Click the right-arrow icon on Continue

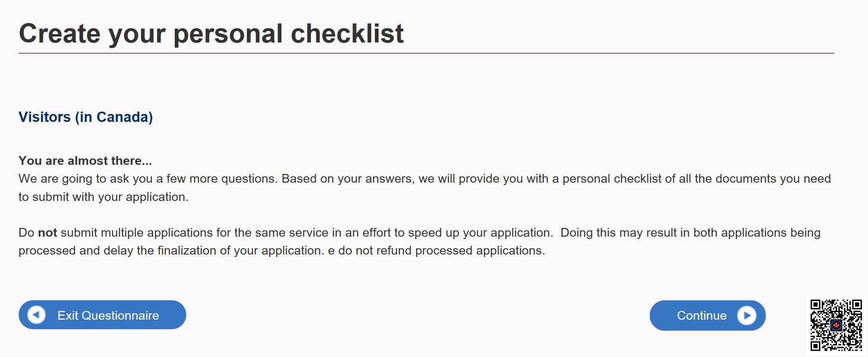click(x=746, y=315)
